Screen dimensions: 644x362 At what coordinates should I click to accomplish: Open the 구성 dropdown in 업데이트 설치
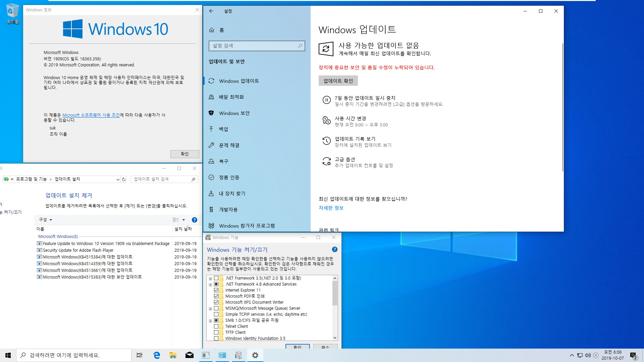coord(46,220)
